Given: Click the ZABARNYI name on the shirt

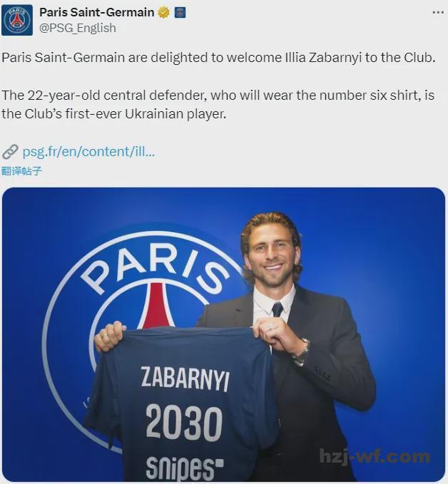Looking at the screenshot, I should point(185,379).
